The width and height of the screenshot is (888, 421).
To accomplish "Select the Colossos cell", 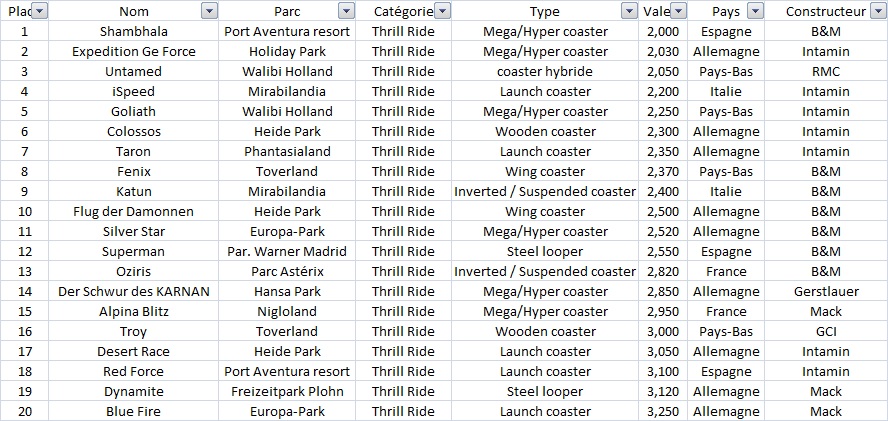I will pos(134,131).
